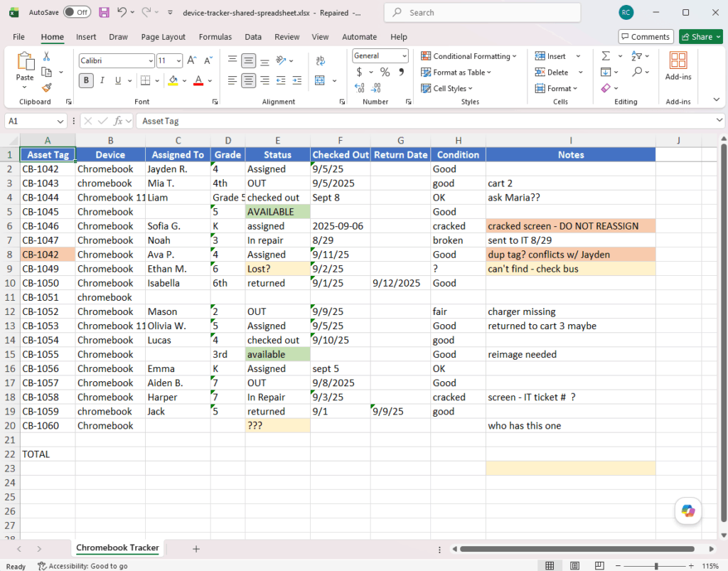
Task: Select the Format Painter brush icon
Action: click(46, 87)
